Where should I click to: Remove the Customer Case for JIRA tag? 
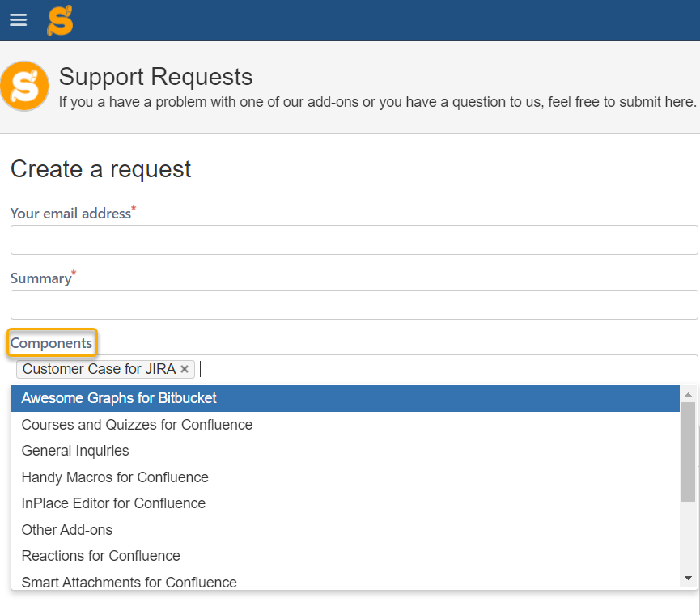click(x=185, y=369)
